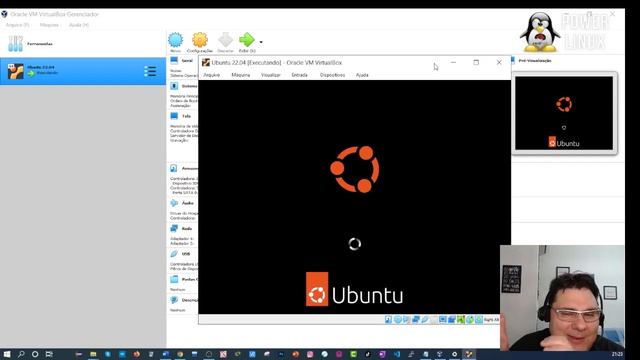Open the dropdown arrow beside Exibir

pyautogui.click(x=261, y=42)
